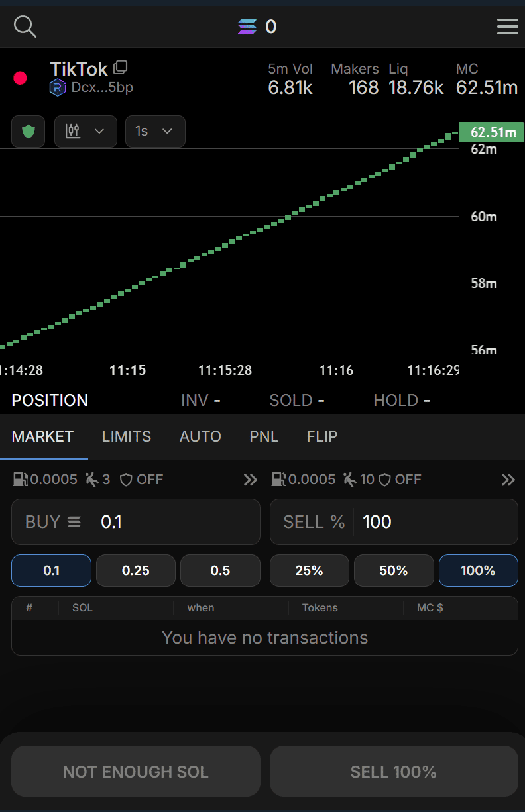Click the Solana balance icon

[x=247, y=26]
